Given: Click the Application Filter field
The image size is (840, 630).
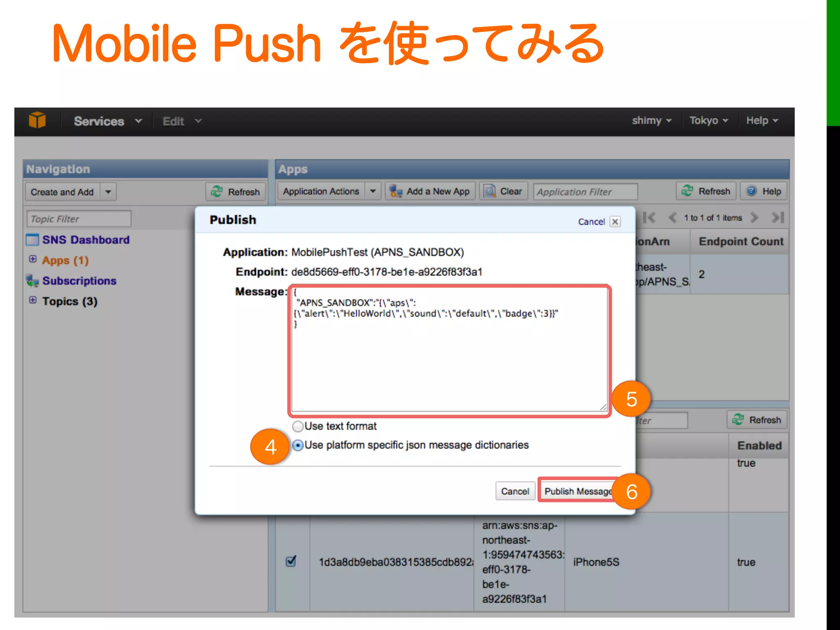Looking at the screenshot, I should coord(585,192).
